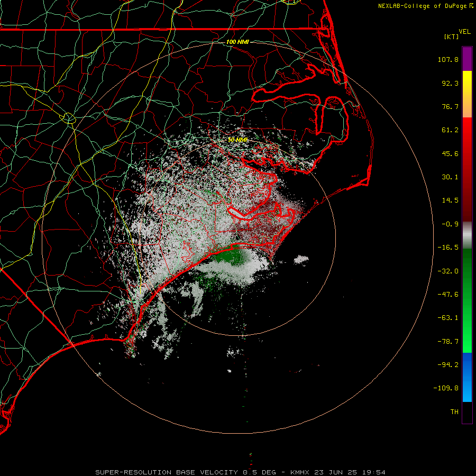Click the VEL legend heading
This screenshot has width=476, height=476.
pos(464,32)
